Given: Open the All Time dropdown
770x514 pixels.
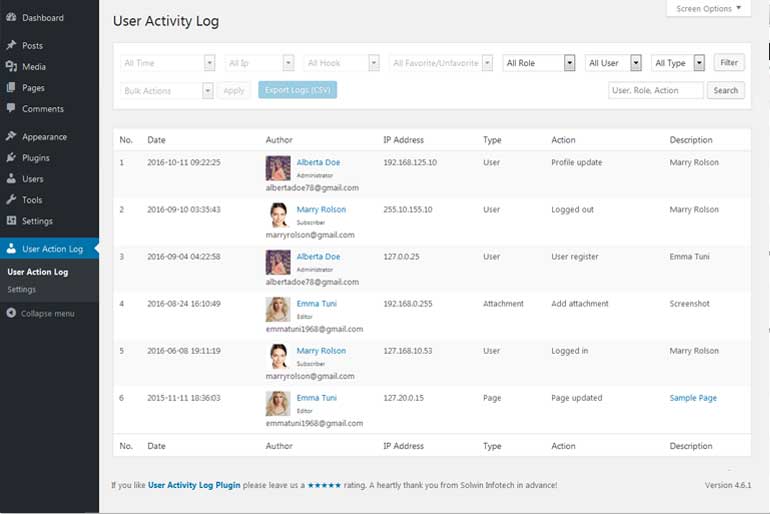Looking at the screenshot, I should (167, 63).
